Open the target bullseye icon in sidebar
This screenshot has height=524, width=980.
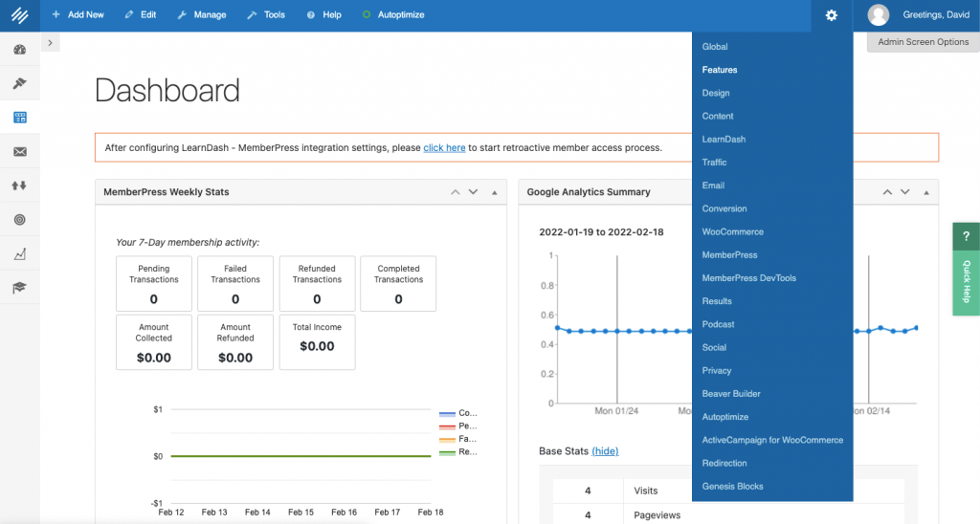click(x=19, y=220)
